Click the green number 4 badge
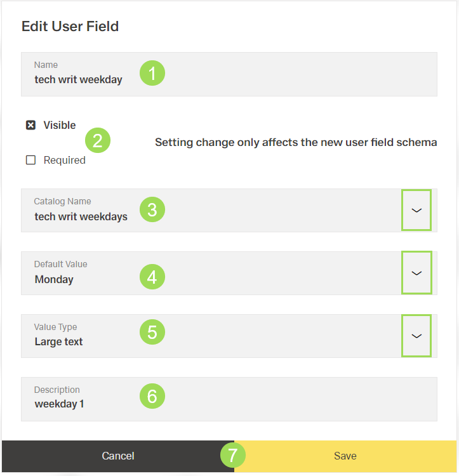Viewport: 459px width, 476px height. click(152, 277)
